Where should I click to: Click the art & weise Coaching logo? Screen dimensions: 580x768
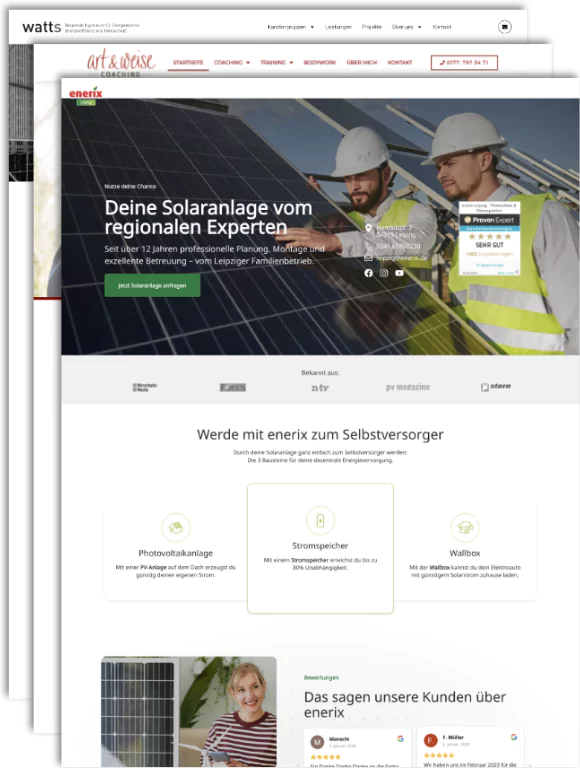point(121,63)
